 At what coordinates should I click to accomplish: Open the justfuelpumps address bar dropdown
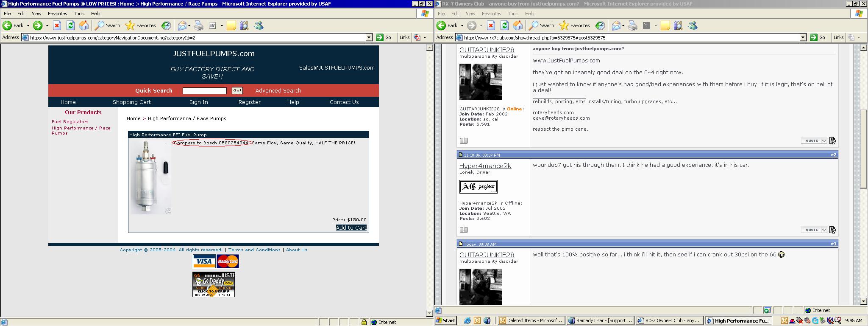click(x=369, y=37)
